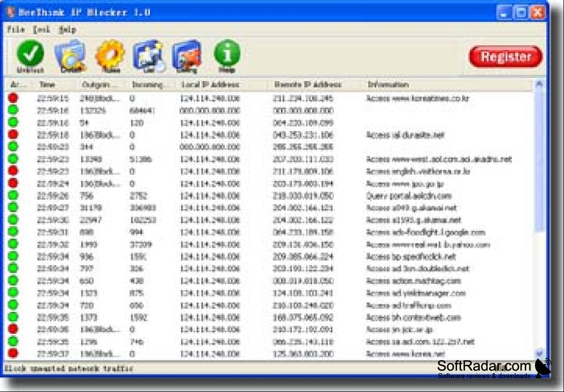Select 'Access a949.g.akamai.net' information cell
Image resolution: width=564 pixels, height=392 pixels.
pos(412,208)
